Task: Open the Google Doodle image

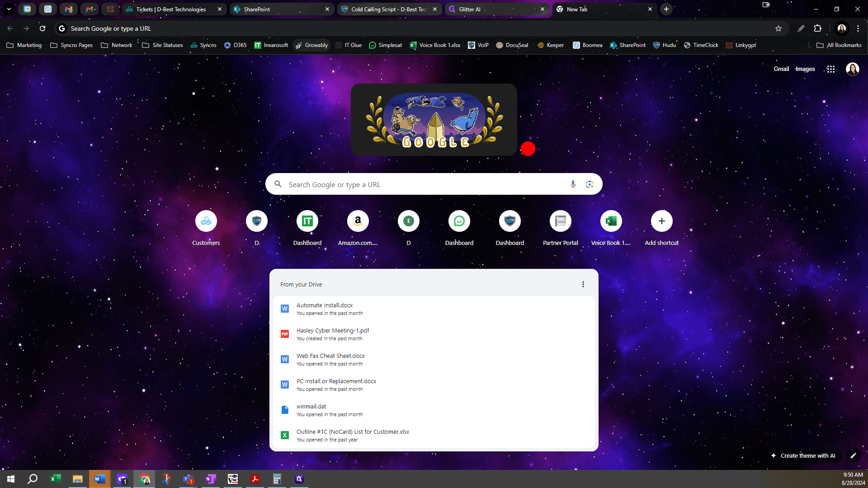Action: coord(434,120)
